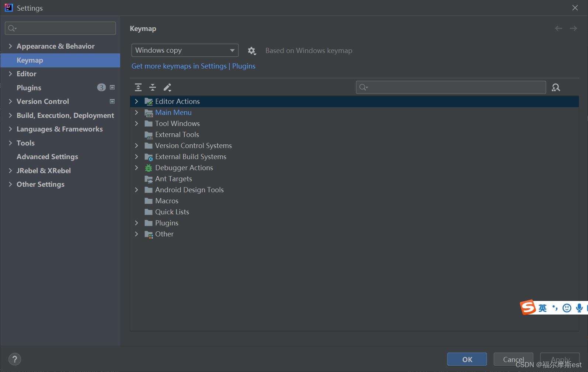This screenshot has height=372, width=588.
Task: Click the Editor Actions folder icon
Action: click(x=149, y=101)
